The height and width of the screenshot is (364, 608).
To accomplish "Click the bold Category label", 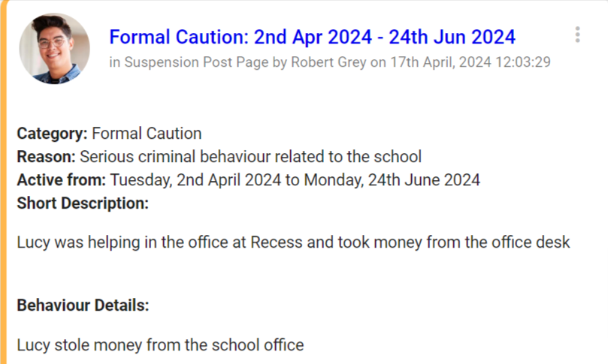I will coord(52,134).
